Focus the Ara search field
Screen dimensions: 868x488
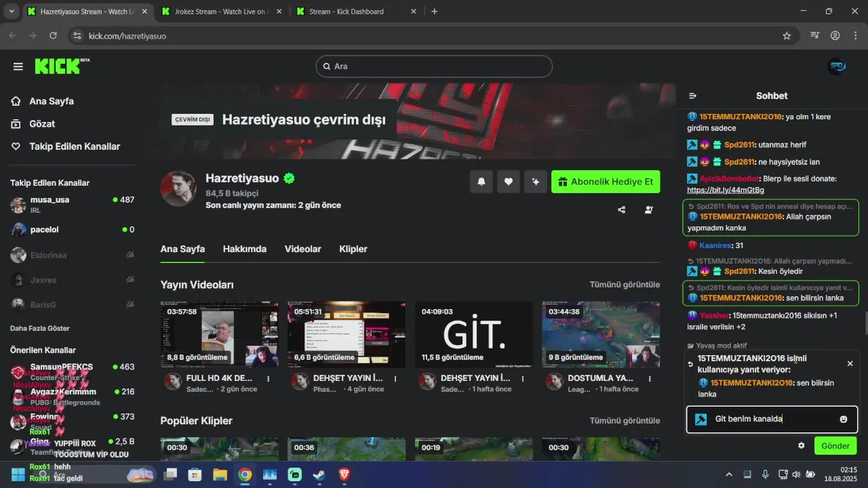[434, 66]
